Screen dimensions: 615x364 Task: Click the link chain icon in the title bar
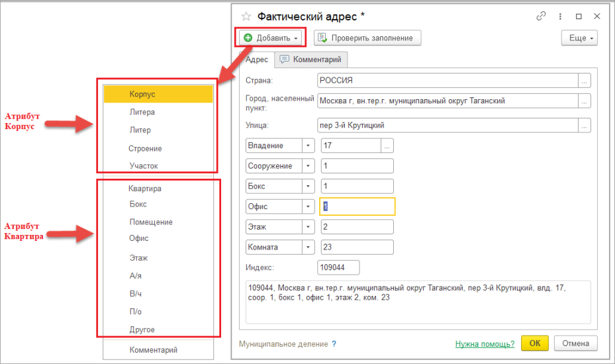click(x=542, y=16)
